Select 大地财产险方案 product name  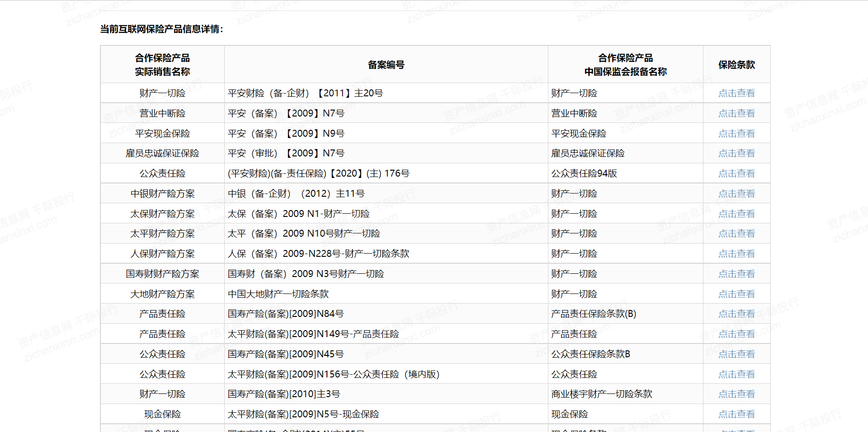pyautogui.click(x=162, y=294)
